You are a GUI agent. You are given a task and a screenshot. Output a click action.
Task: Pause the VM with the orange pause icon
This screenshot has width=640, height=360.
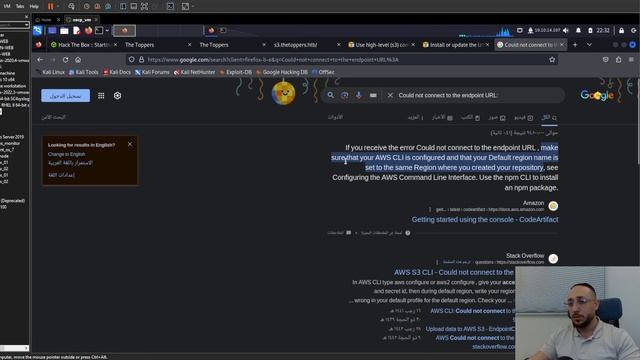click(x=51, y=6)
